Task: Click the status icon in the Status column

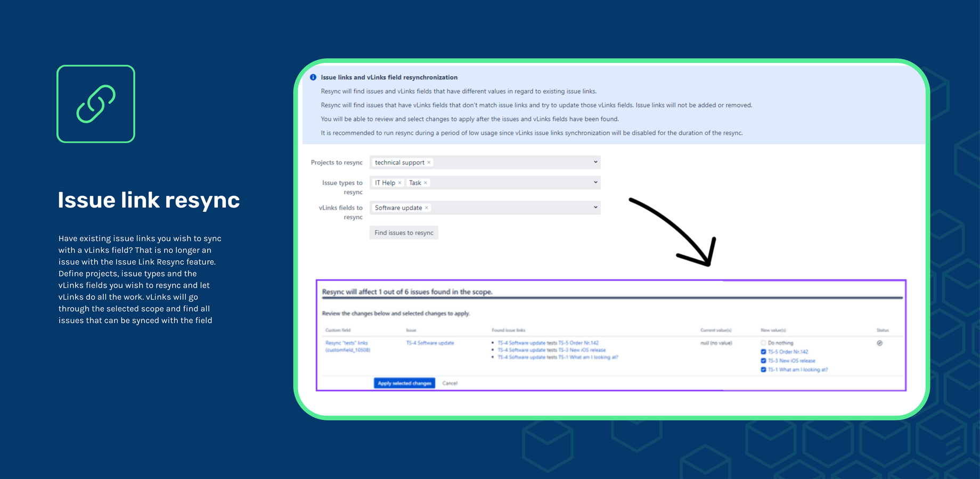Action: click(x=879, y=343)
